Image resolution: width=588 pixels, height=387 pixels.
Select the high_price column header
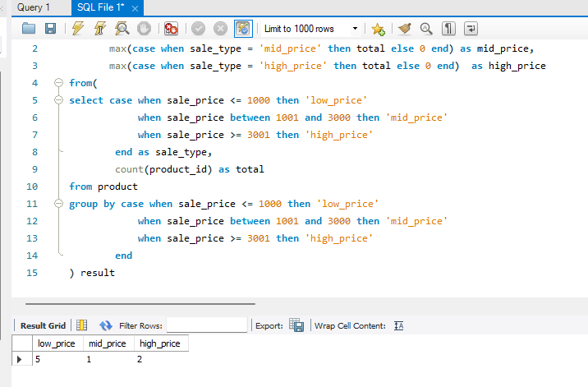pos(160,343)
